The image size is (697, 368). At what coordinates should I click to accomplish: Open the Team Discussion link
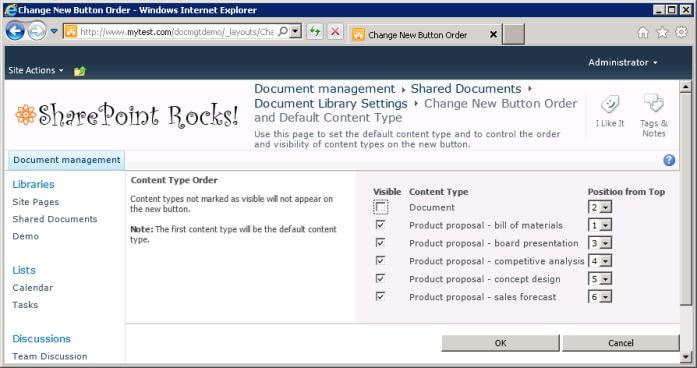[50, 356]
